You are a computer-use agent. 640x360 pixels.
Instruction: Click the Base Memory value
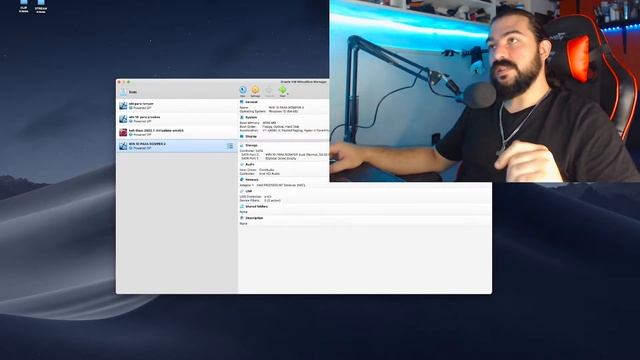pos(269,123)
